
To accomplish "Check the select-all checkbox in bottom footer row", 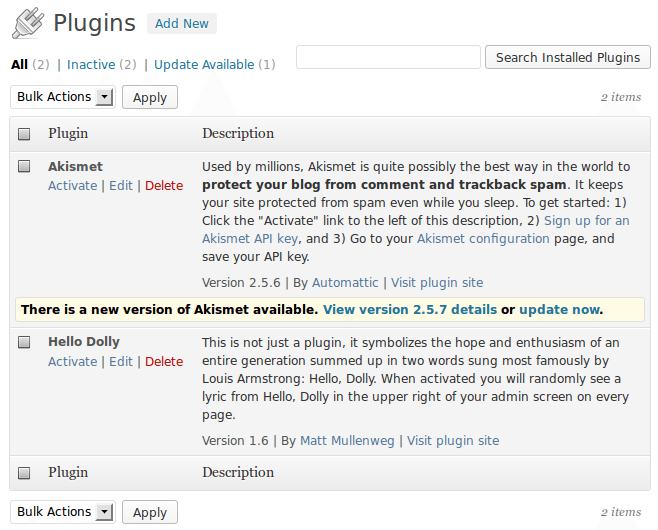I will coord(25,473).
